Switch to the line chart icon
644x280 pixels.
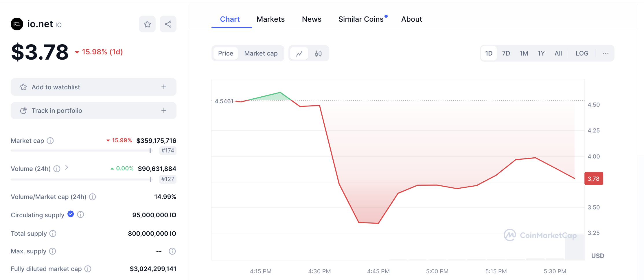(x=299, y=54)
